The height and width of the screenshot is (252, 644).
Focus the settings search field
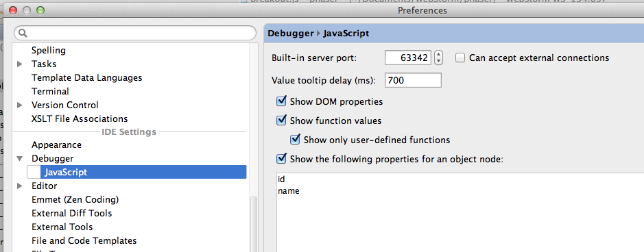pyautogui.click(x=135, y=33)
